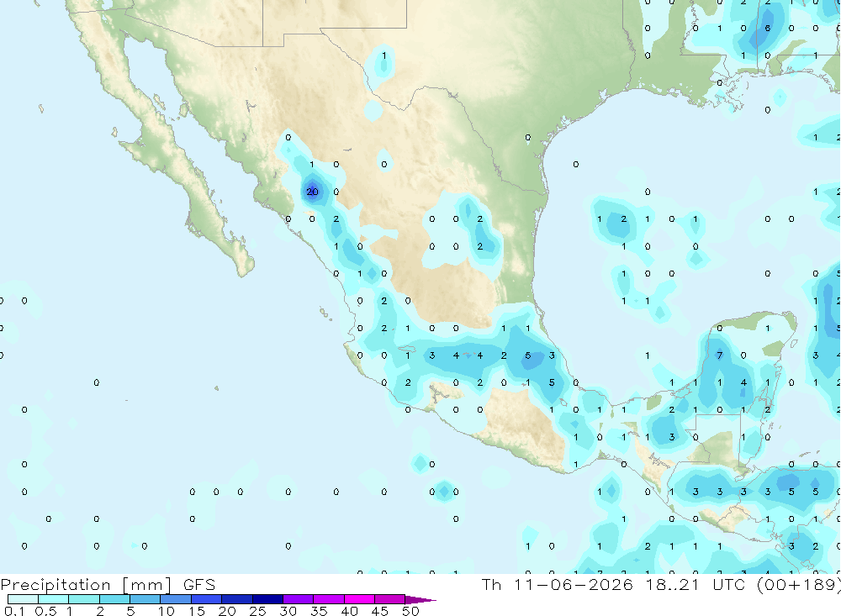
Task: Pick the dark blue swatch between 20 and 25
Action: (x=236, y=599)
